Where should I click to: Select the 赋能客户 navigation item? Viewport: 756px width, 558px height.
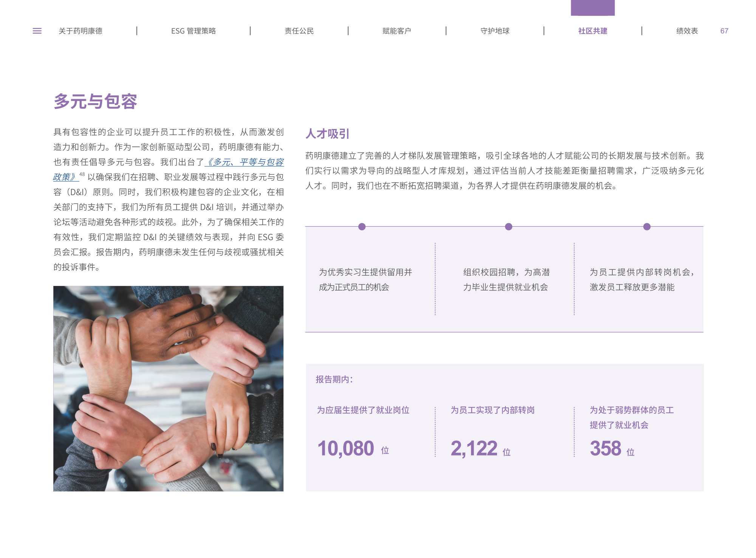(x=397, y=31)
